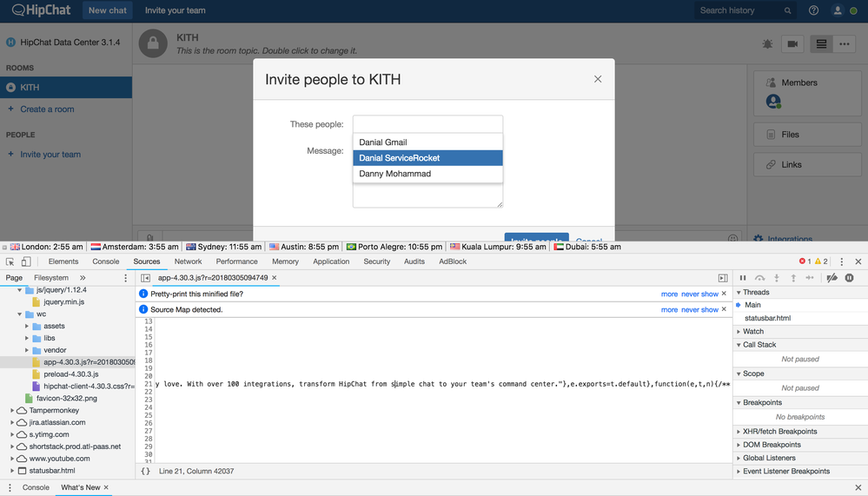Collapse the Call Stack section
Screen dimensions: 868x496
point(739,345)
